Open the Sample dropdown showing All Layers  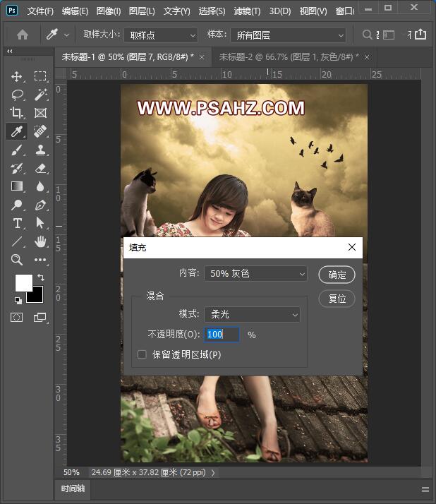tap(289, 35)
